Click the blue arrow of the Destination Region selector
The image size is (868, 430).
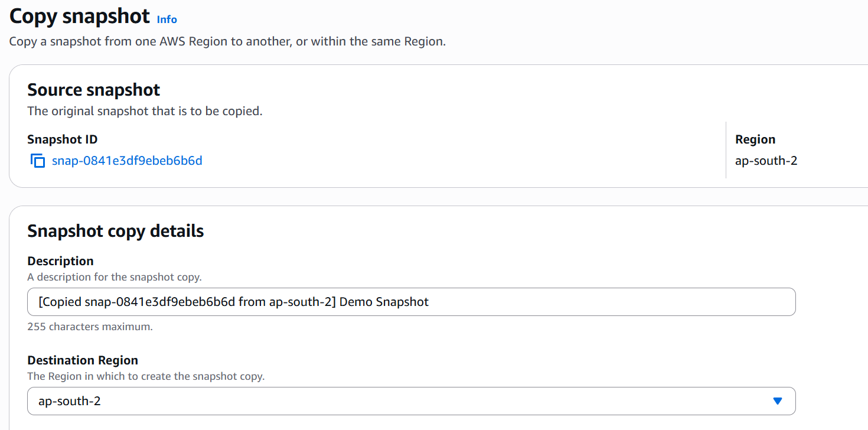pyautogui.click(x=777, y=401)
